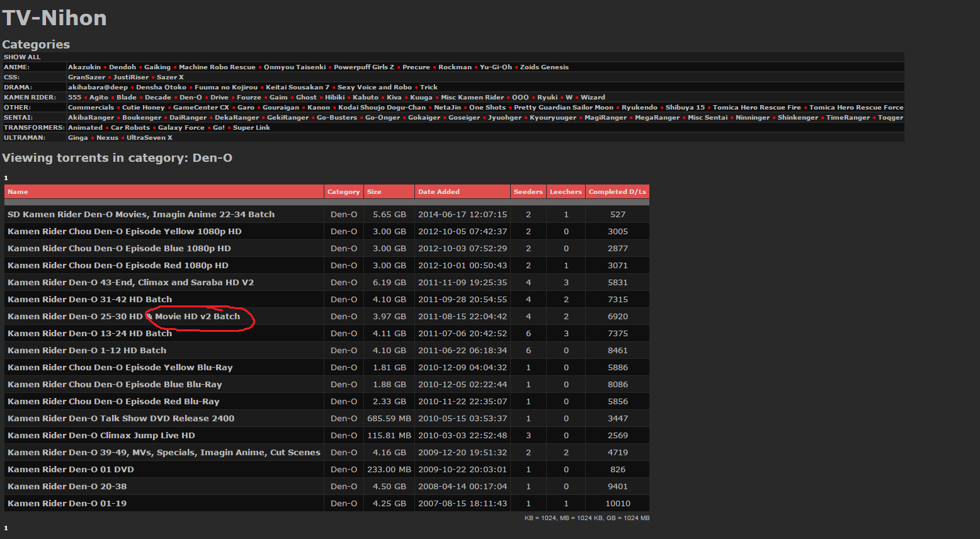This screenshot has height=539, width=980.
Task: Select the Kabuto category link
Action: coord(365,98)
